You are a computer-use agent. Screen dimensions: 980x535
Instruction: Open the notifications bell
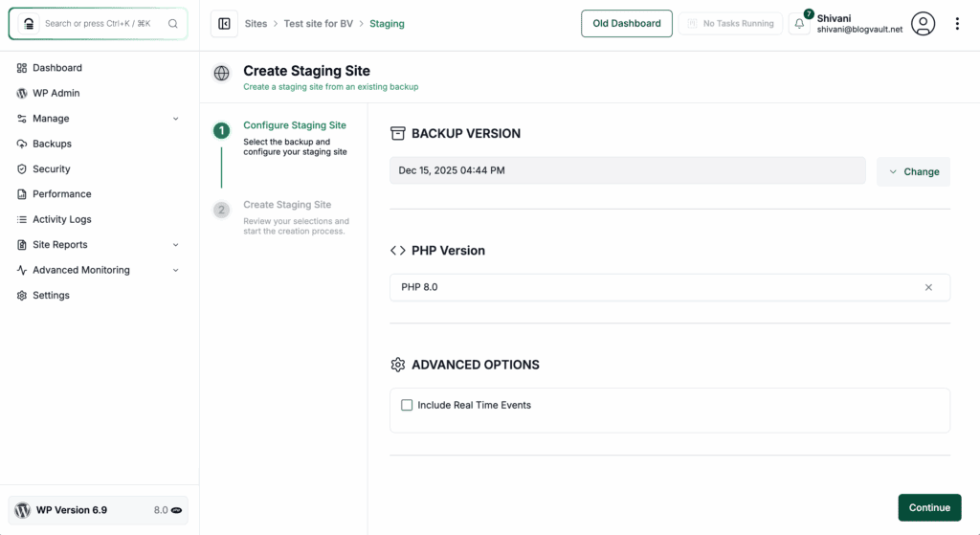799,24
